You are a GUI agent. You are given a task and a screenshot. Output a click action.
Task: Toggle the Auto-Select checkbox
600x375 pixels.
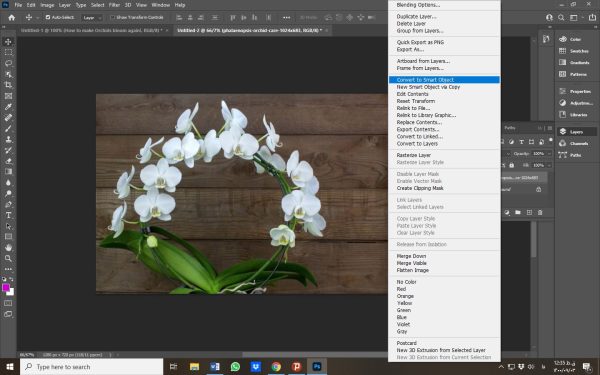click(48, 17)
